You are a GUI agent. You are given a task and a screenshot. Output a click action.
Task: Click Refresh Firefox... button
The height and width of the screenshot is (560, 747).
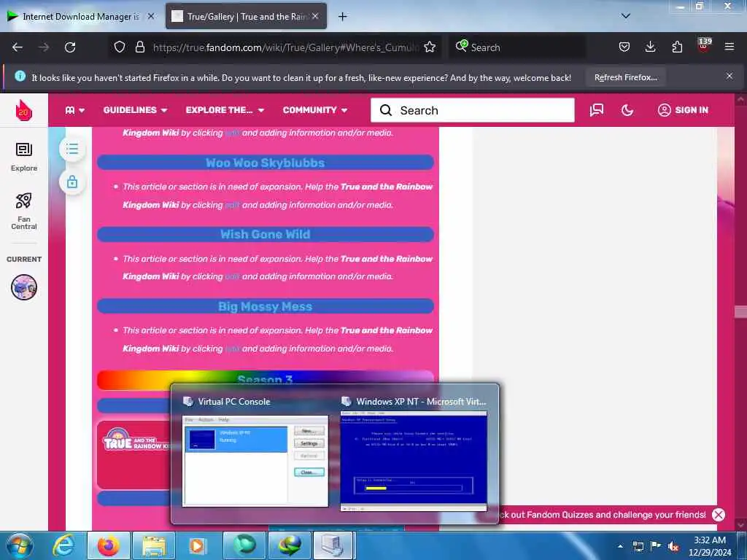point(625,77)
